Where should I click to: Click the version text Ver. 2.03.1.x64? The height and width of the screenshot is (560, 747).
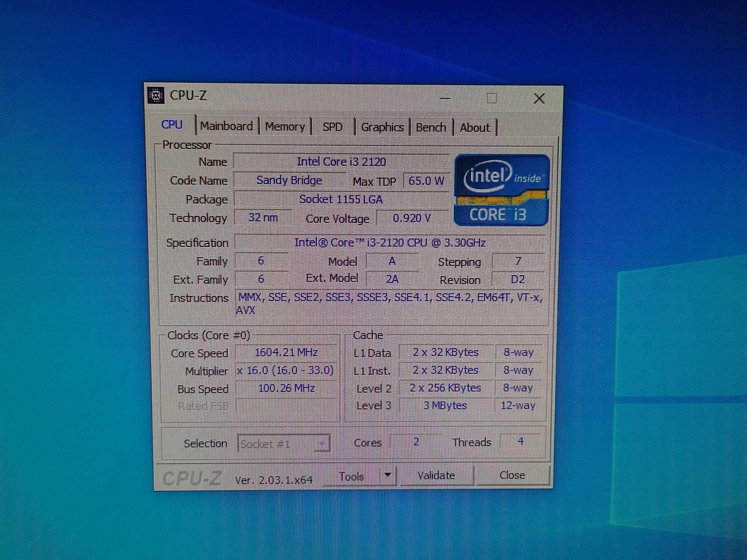coord(274,480)
